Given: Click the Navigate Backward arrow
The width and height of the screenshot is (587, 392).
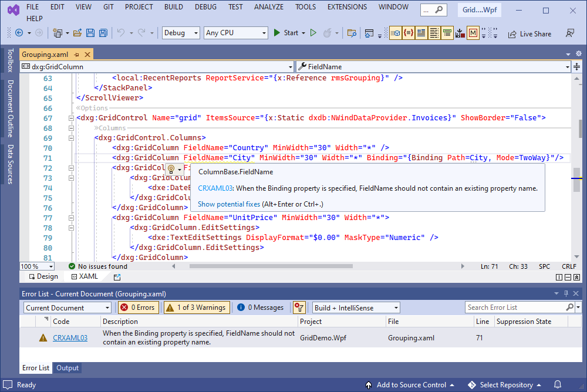Looking at the screenshot, I should [x=20, y=33].
